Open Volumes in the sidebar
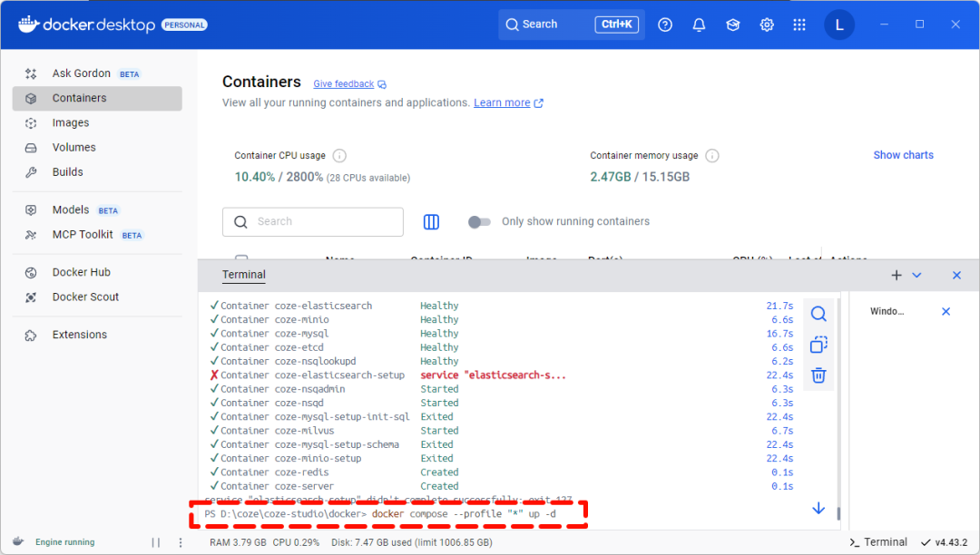This screenshot has height=555, width=980. click(x=73, y=147)
